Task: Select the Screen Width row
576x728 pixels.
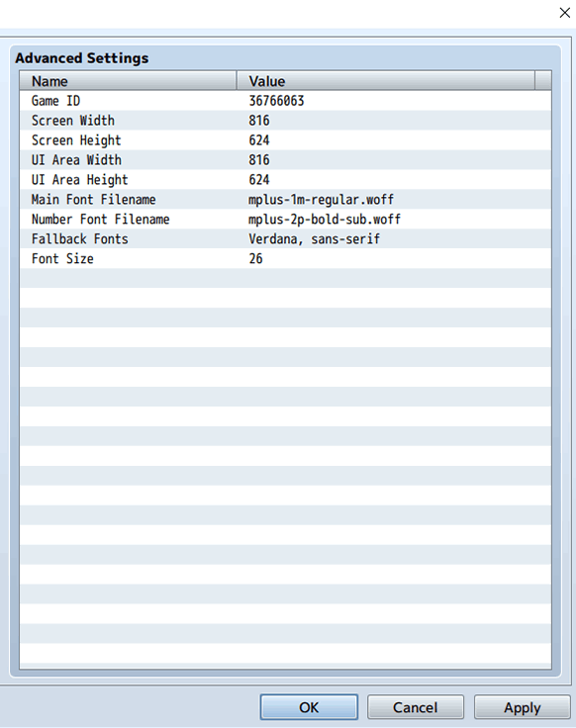Action: 286,121
